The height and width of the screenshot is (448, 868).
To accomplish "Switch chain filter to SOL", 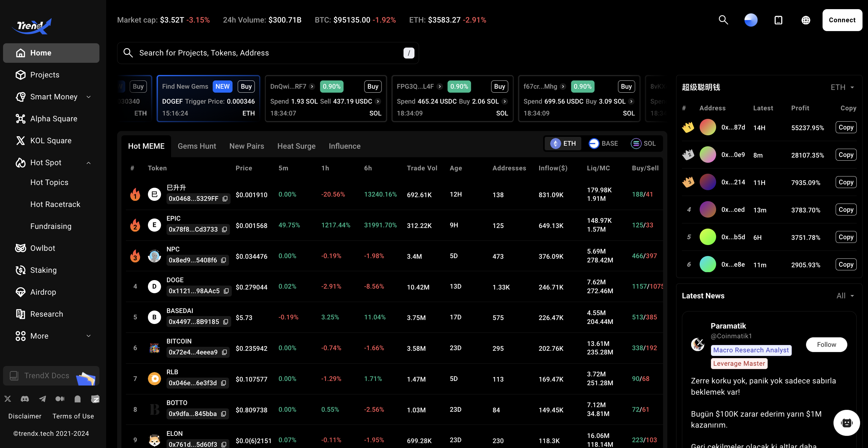I will 643,143.
